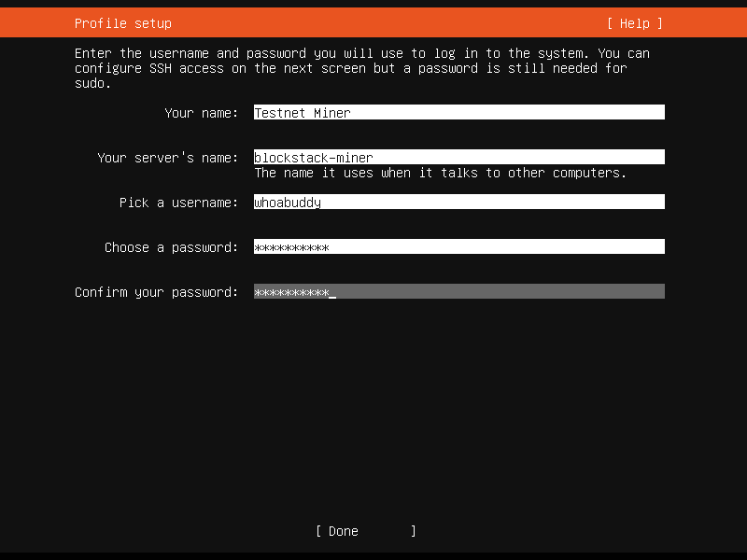The image size is (747, 560).
Task: Click the instruction paragraph about SSH access
Action: pyautogui.click(x=362, y=68)
